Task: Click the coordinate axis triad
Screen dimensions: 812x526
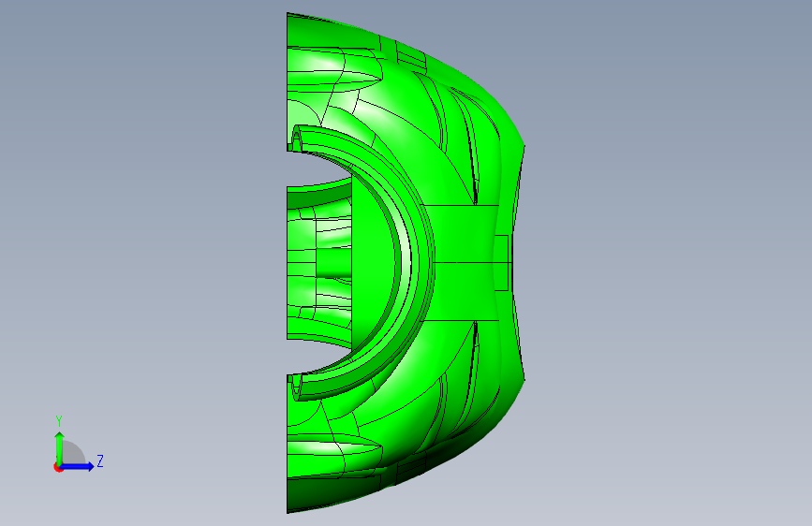Action: tap(79, 444)
